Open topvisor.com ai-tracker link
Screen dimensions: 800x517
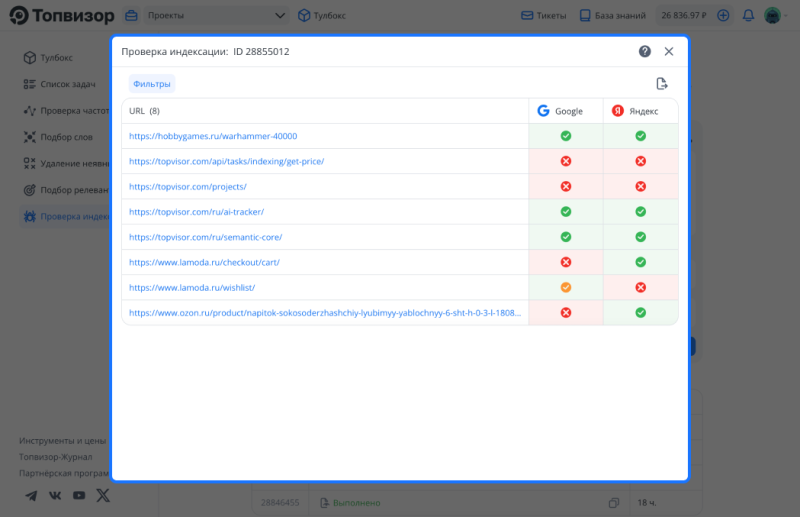196,212
